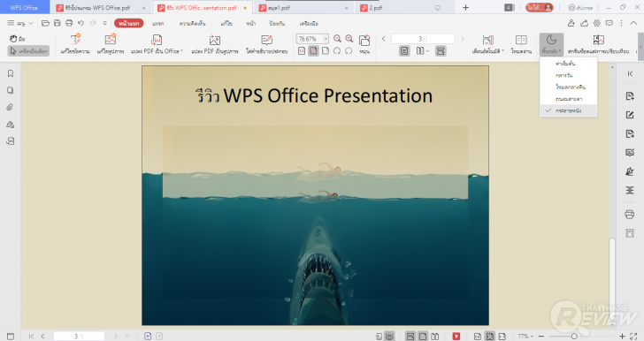The image size is (644, 341).
Task: Open the annotation comment tool in ribbon
Action: click(x=266, y=44)
